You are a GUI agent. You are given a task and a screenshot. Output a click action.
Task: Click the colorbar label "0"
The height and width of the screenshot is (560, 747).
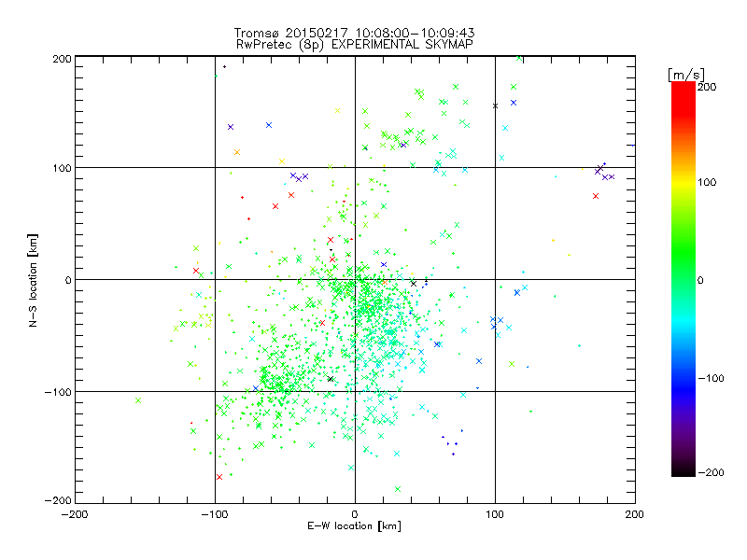coord(700,280)
